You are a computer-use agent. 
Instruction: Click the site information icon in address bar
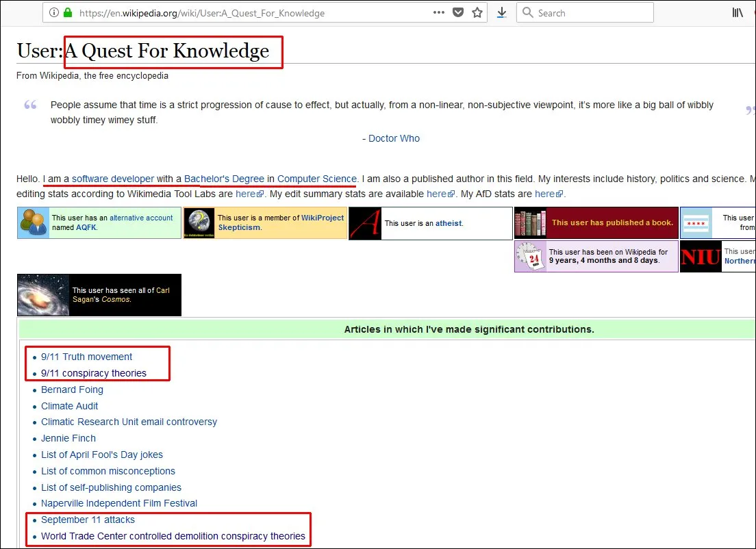coord(54,12)
